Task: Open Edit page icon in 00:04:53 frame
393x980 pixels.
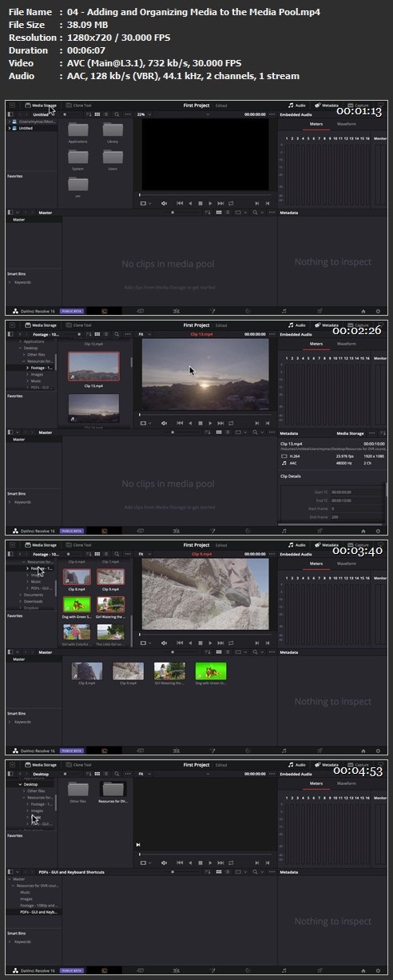Action: (176, 970)
